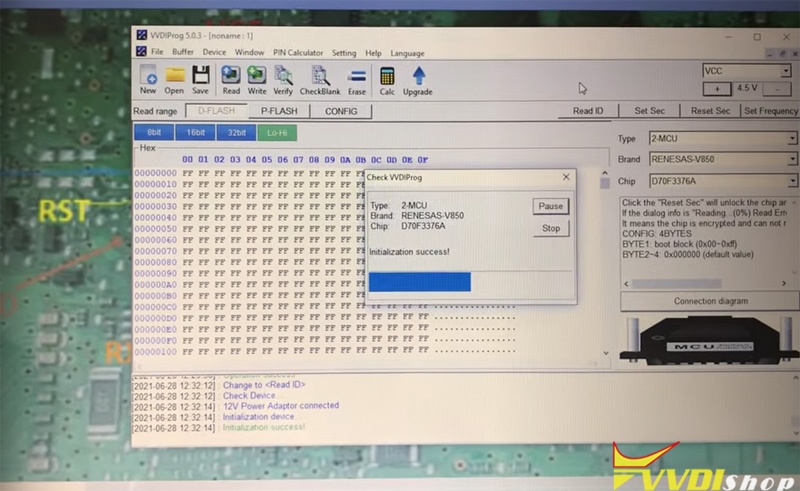Click the Set Frequency button
Viewport: 800px width, 491px height.
tap(770, 111)
